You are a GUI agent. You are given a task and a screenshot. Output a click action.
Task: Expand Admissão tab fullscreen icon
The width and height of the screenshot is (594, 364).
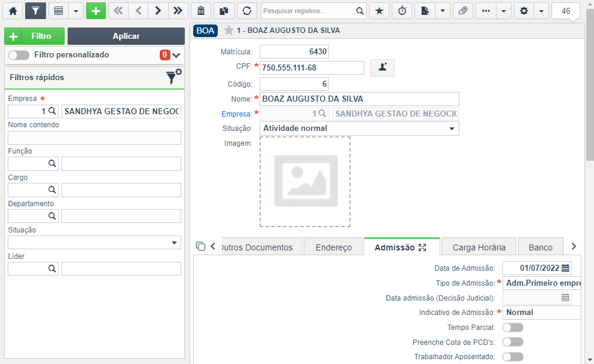[x=422, y=247]
